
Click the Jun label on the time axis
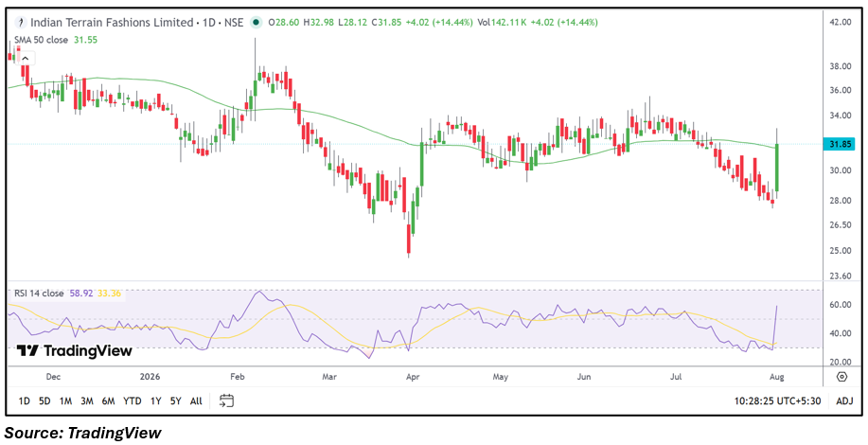click(584, 377)
